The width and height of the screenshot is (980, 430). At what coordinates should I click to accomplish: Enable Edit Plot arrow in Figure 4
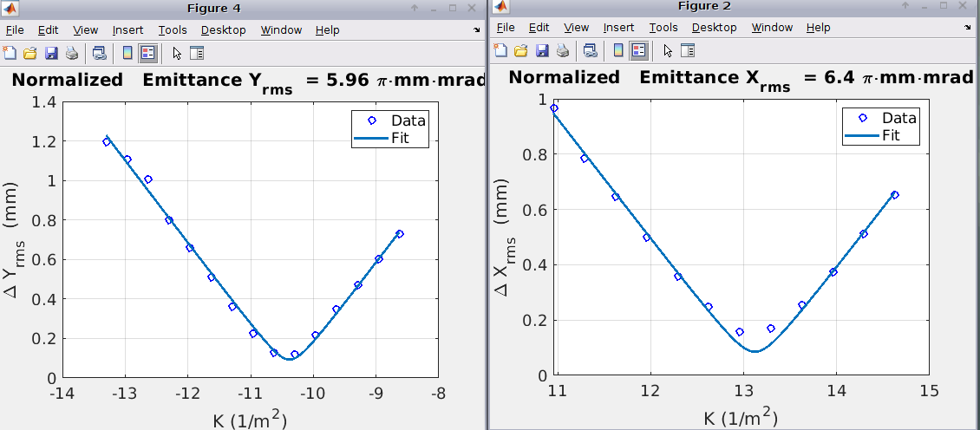coord(177,53)
